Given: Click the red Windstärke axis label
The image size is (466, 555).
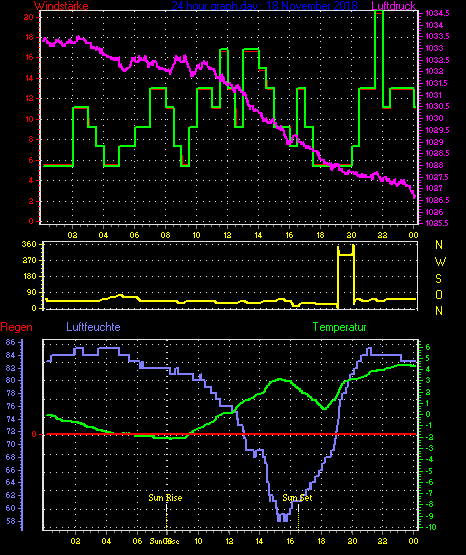Looking at the screenshot, I should point(61,6).
